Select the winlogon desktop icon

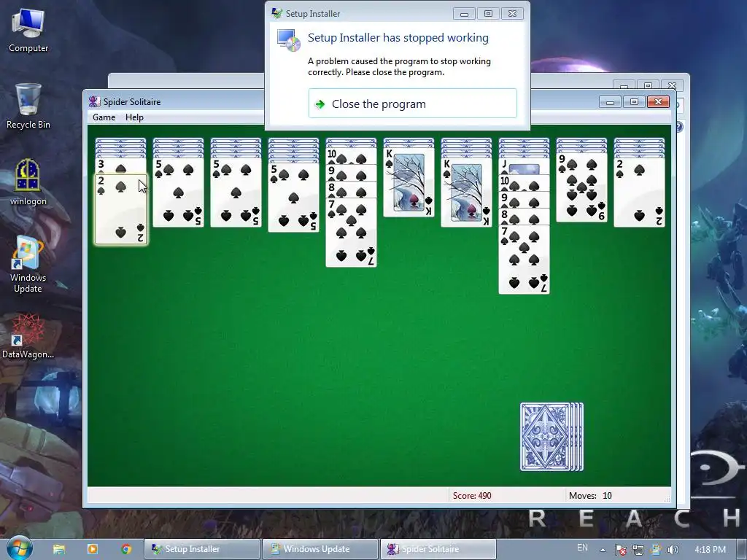[28, 182]
